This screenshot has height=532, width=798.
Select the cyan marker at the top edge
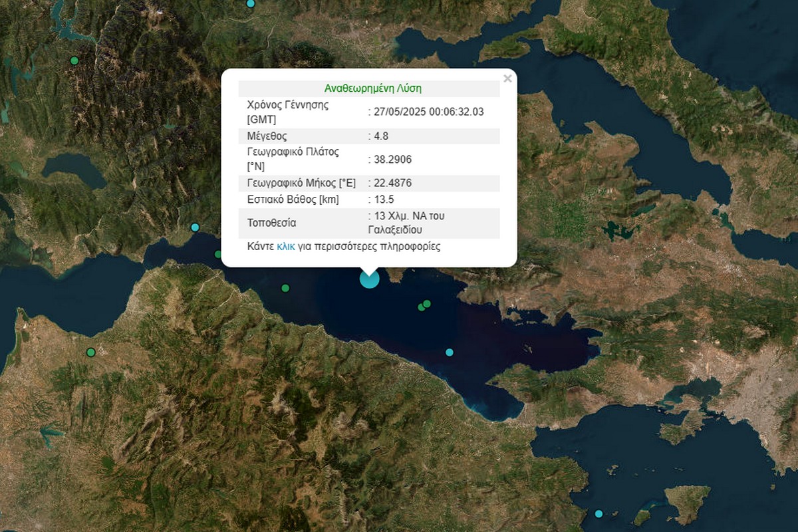pos(251,3)
